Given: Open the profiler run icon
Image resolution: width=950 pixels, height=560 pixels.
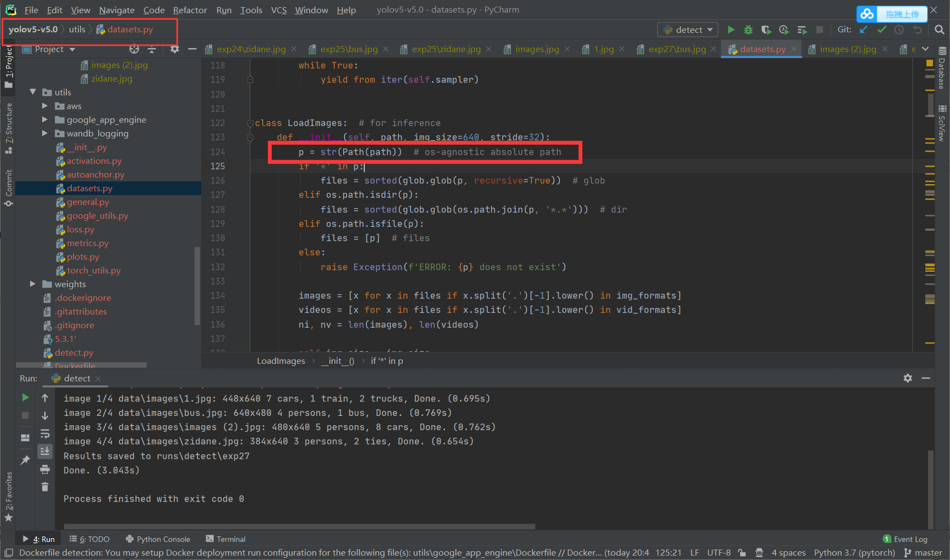Looking at the screenshot, I should point(784,30).
